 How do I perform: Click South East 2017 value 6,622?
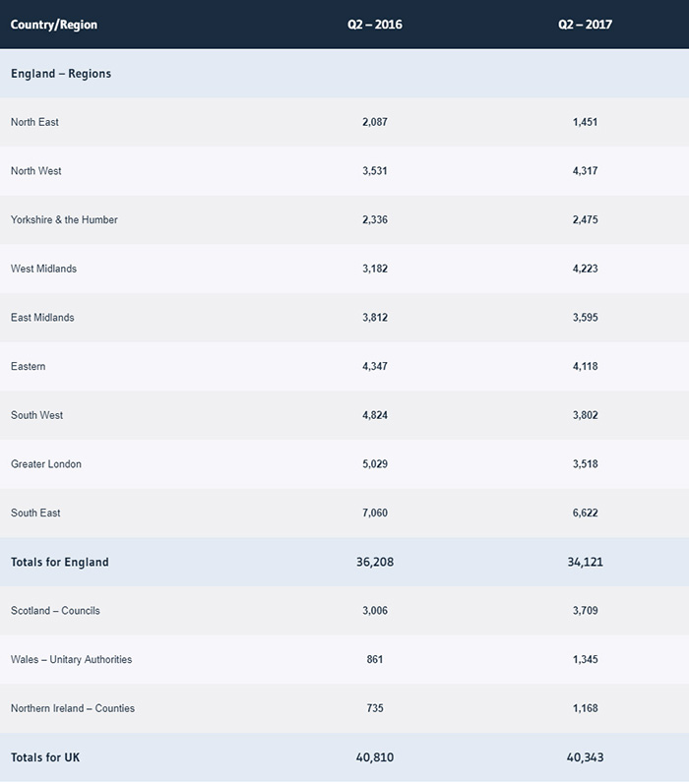coord(585,513)
